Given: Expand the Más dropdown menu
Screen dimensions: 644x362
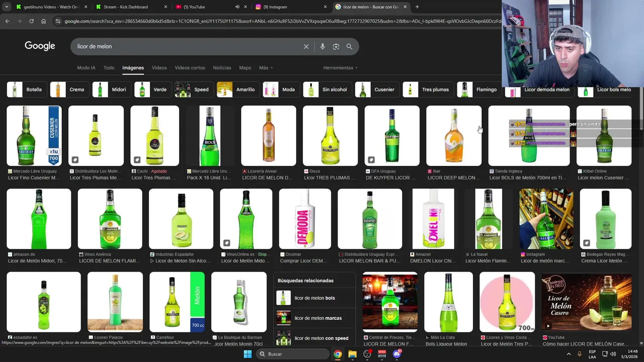Looking at the screenshot, I should click(266, 68).
